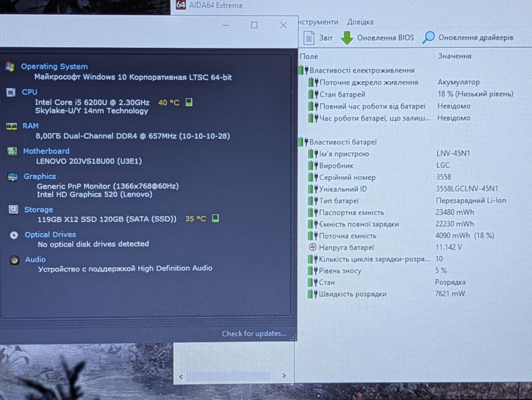The image size is (532, 400).
Task: Click the Motherboard icon
Action: (12, 151)
